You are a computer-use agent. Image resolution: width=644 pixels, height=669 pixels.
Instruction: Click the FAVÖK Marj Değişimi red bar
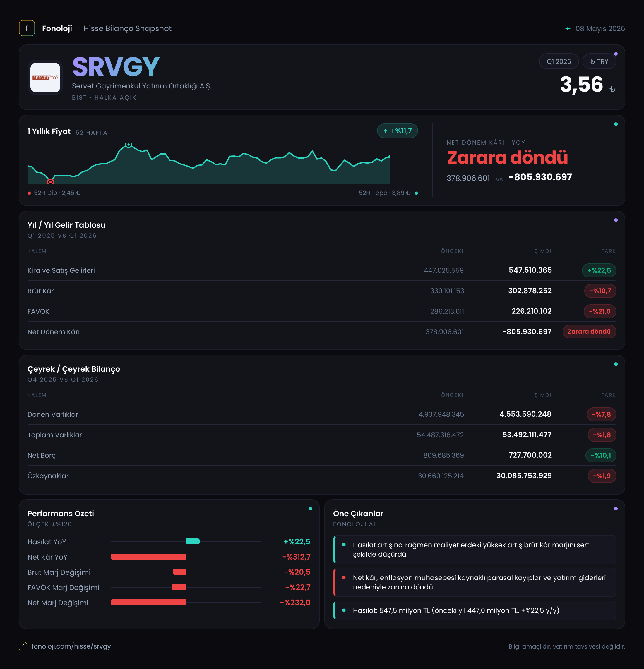click(x=179, y=587)
